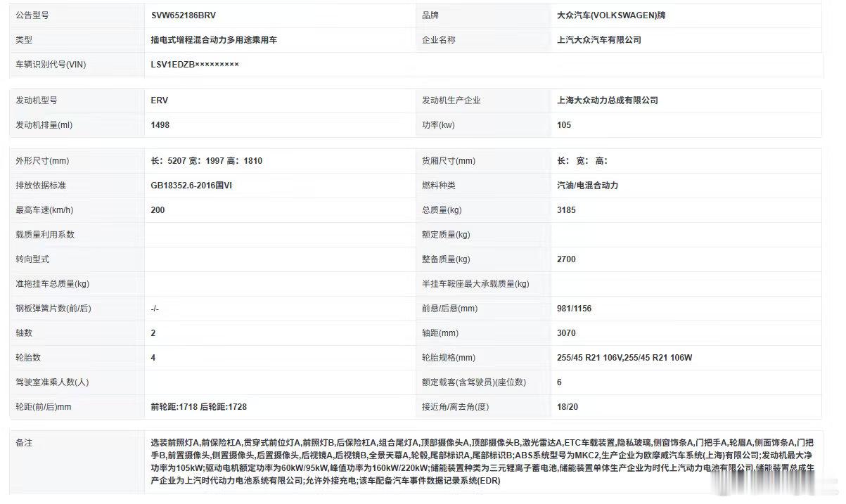
Task: Select the 轮胎数 label
Action: (x=28, y=358)
